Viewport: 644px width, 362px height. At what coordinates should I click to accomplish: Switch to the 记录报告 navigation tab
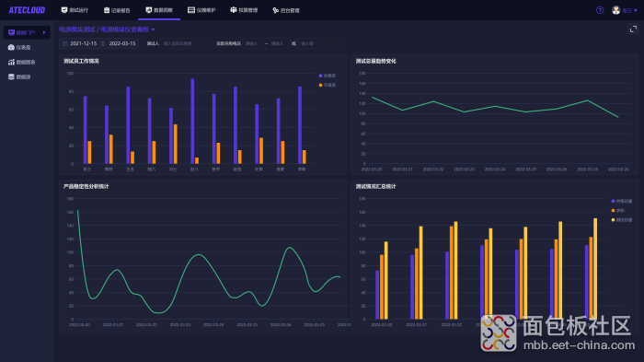(x=117, y=10)
